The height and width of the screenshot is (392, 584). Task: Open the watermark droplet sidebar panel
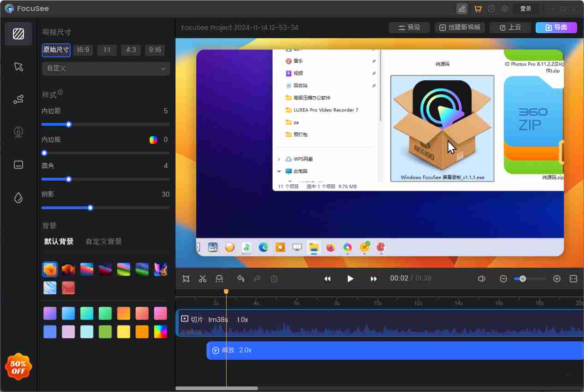pos(18,198)
